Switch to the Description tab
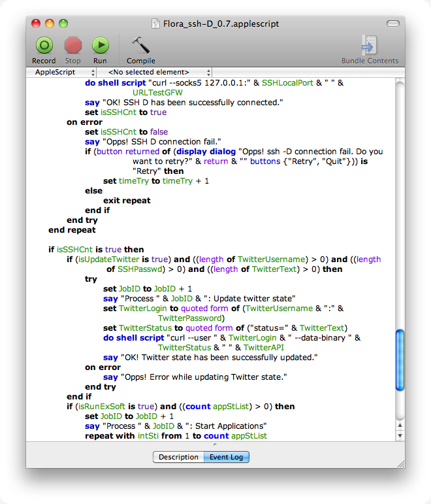The height and width of the screenshot is (504, 431). pyautogui.click(x=178, y=457)
